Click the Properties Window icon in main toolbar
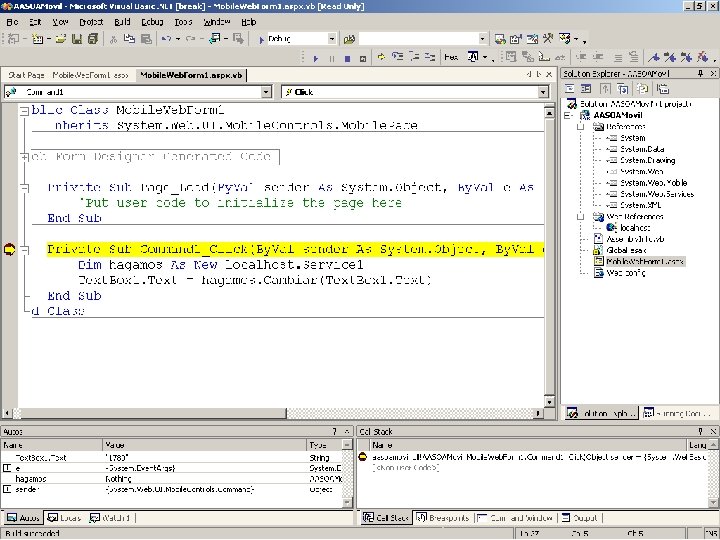Screen dimensions: 720x540 click(516, 39)
